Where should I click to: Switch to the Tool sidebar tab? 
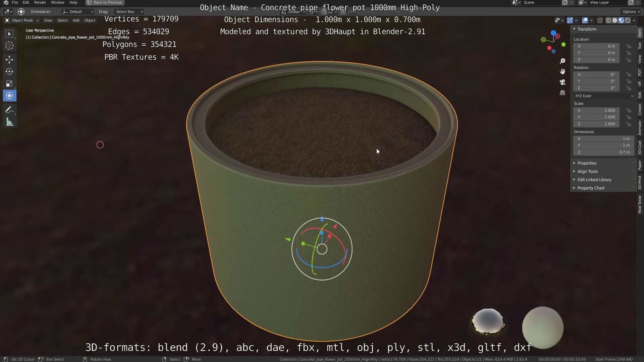click(640, 46)
